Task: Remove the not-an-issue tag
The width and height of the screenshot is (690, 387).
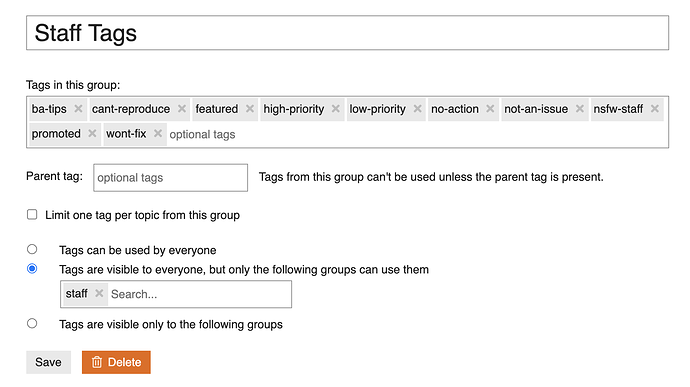Action: [580, 109]
